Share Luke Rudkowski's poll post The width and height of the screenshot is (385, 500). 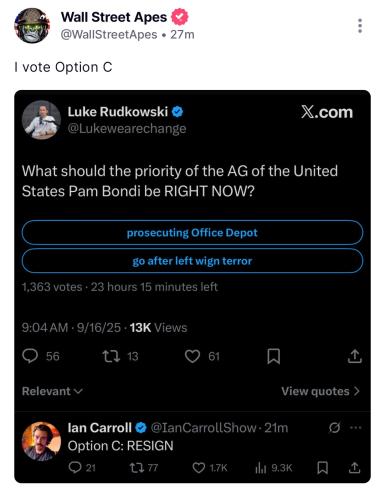(355, 356)
